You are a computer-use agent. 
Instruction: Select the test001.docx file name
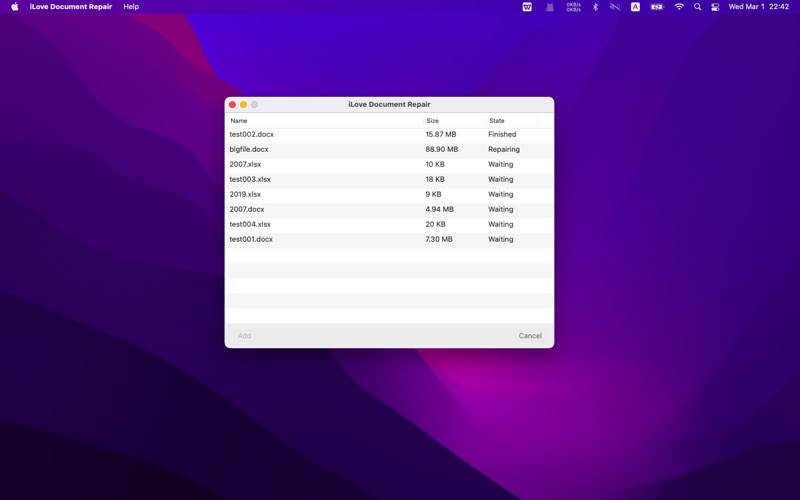pyautogui.click(x=251, y=239)
